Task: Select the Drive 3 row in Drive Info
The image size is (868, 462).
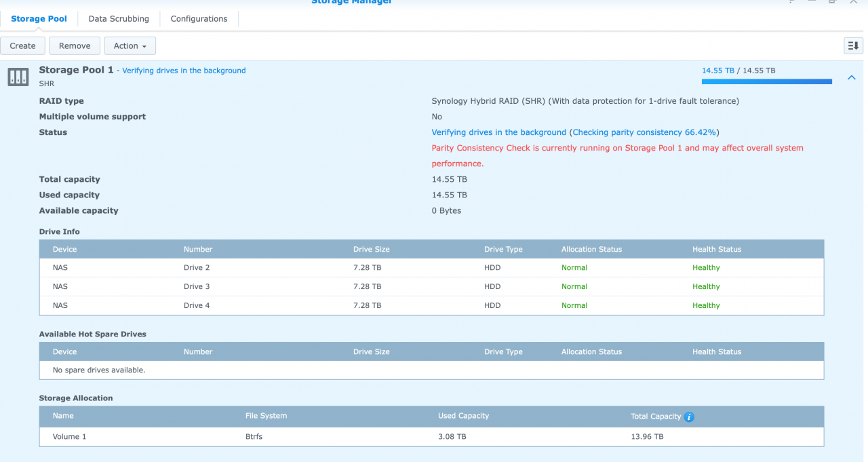Action: click(x=431, y=286)
